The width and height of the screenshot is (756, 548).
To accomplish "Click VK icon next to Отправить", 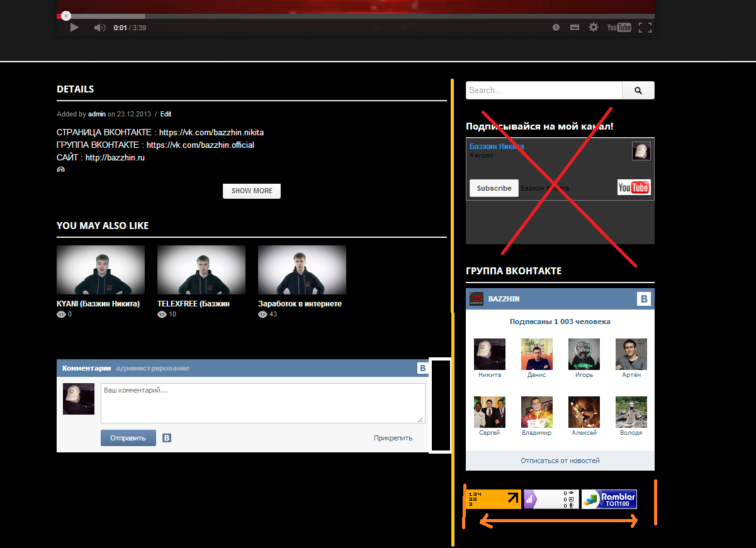I will click(167, 438).
